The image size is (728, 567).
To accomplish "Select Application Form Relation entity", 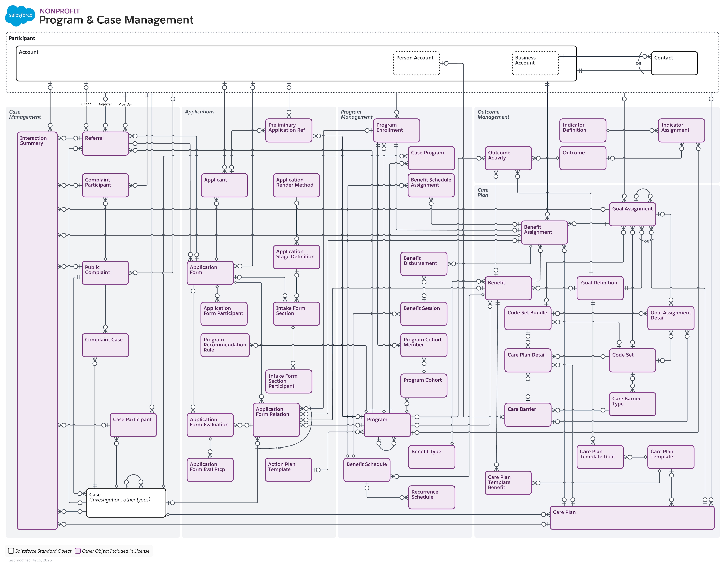I will click(276, 420).
